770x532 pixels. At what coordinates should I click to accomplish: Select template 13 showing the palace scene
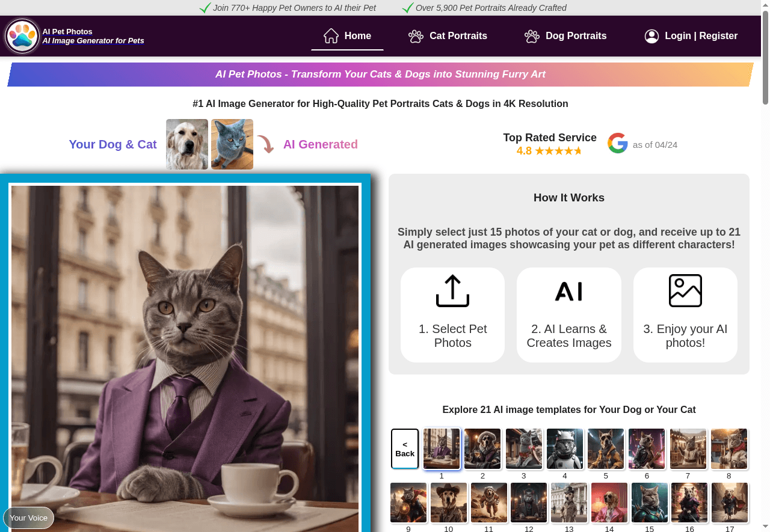(568, 503)
